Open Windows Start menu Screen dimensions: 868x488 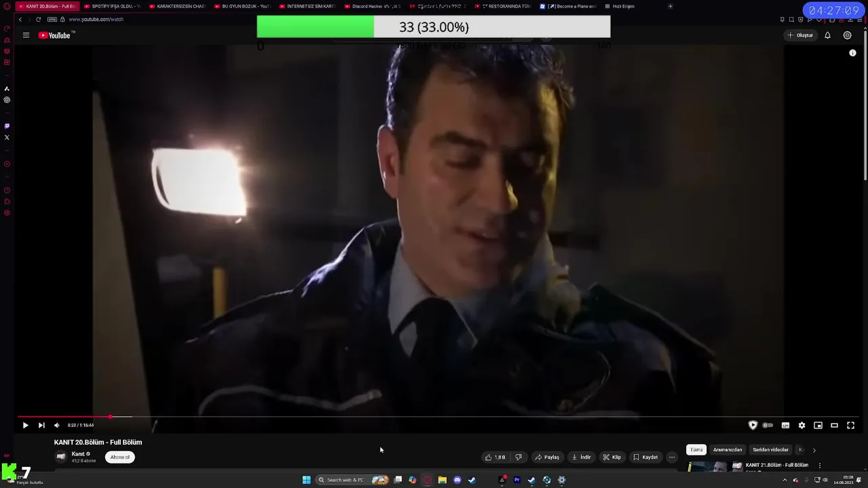[307, 480]
